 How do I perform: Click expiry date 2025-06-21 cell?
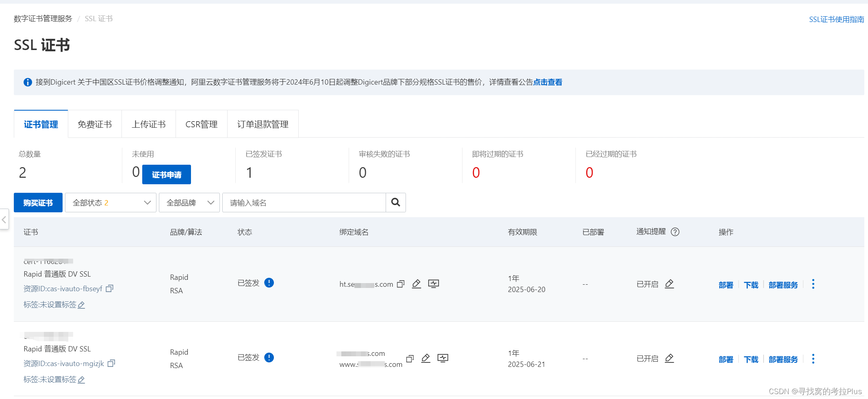coord(527,364)
